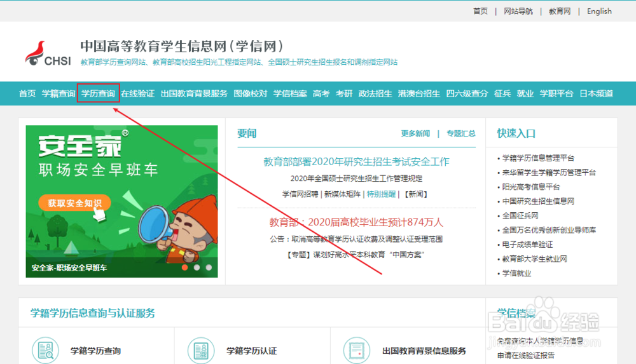Select the first orange carousel dot
Viewport: 636px width, 364px height.
click(185, 267)
